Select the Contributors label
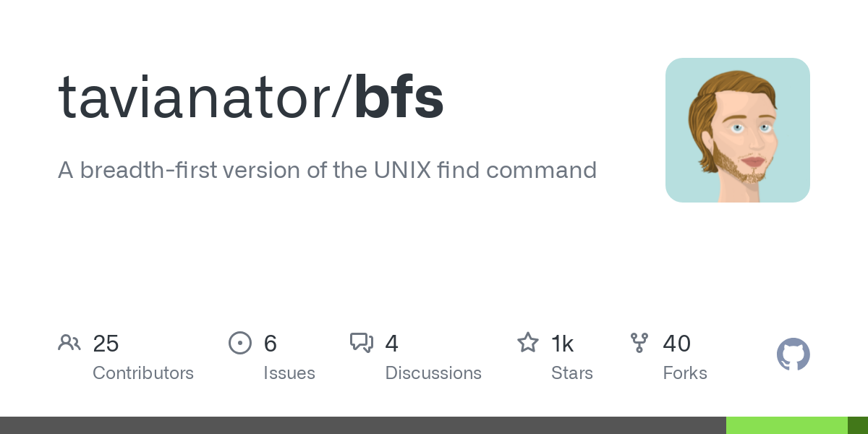This screenshot has width=868, height=434. pyautogui.click(x=143, y=373)
